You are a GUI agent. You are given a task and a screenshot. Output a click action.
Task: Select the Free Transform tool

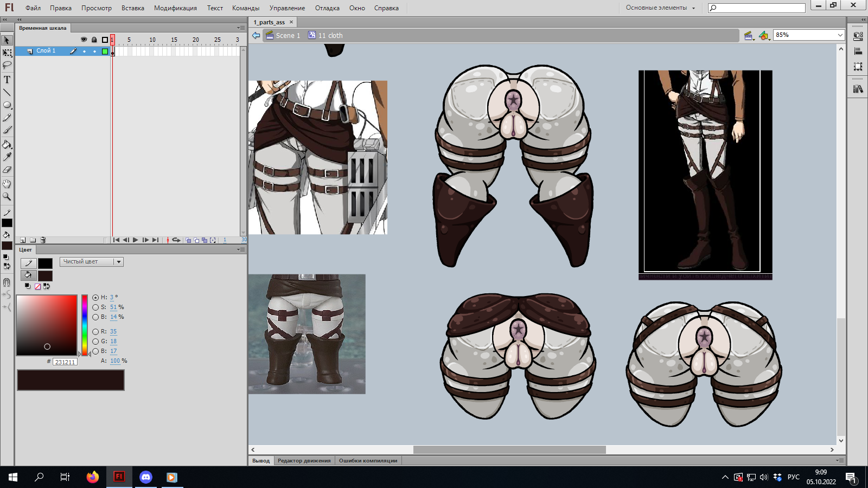7,53
